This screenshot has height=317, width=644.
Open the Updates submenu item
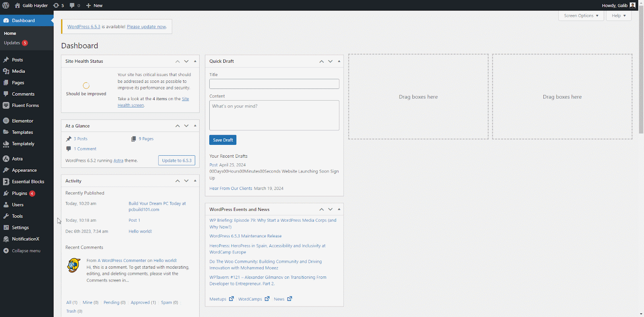click(x=12, y=43)
